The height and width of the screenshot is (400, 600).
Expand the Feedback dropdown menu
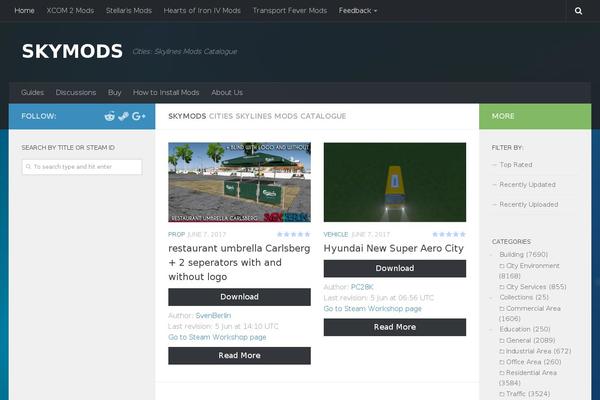coord(358,11)
